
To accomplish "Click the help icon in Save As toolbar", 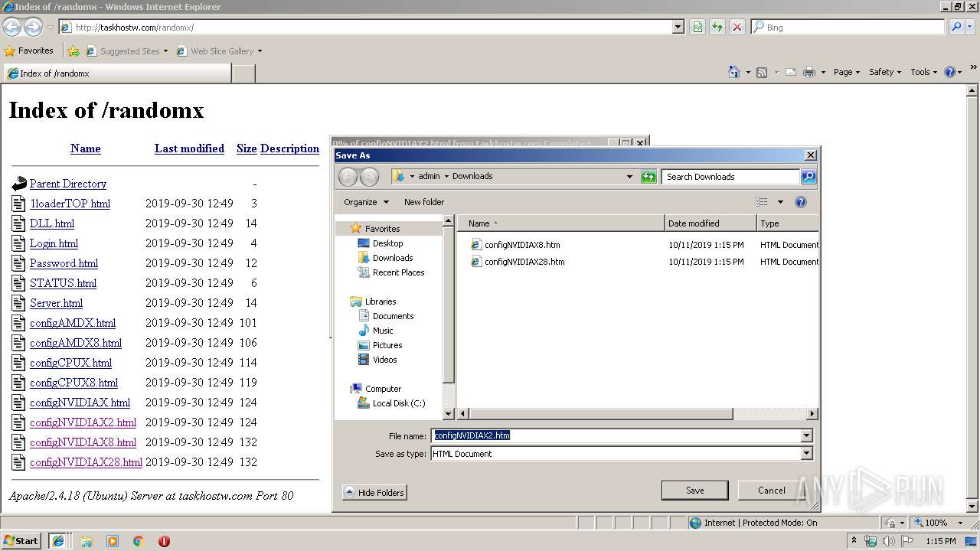I will click(x=801, y=202).
